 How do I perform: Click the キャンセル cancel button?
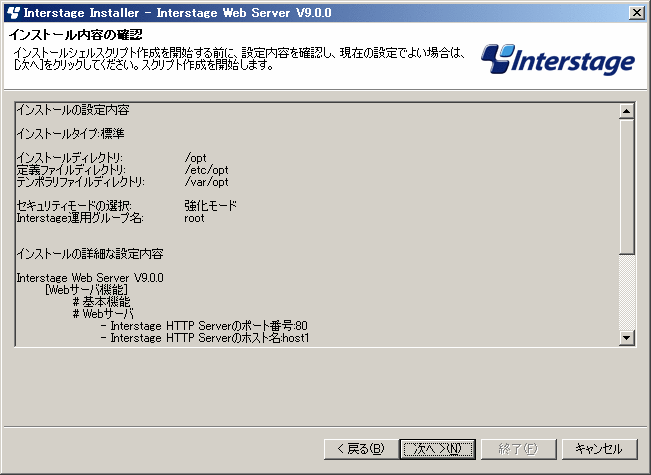click(599, 449)
